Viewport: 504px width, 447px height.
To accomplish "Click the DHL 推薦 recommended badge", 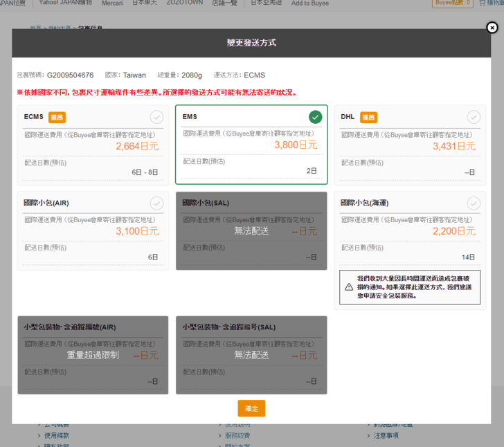I will point(369,117).
